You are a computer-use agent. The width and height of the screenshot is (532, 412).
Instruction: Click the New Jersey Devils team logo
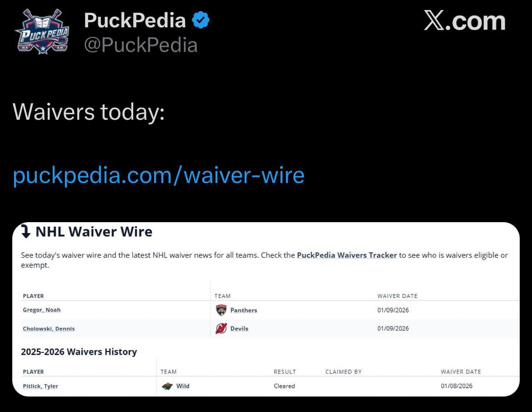[x=221, y=328]
